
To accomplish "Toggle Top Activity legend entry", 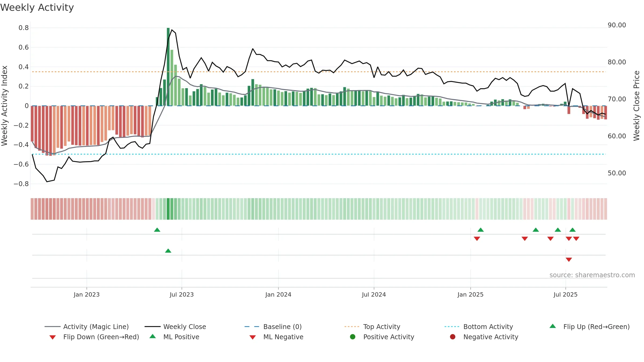I will coord(372,327).
